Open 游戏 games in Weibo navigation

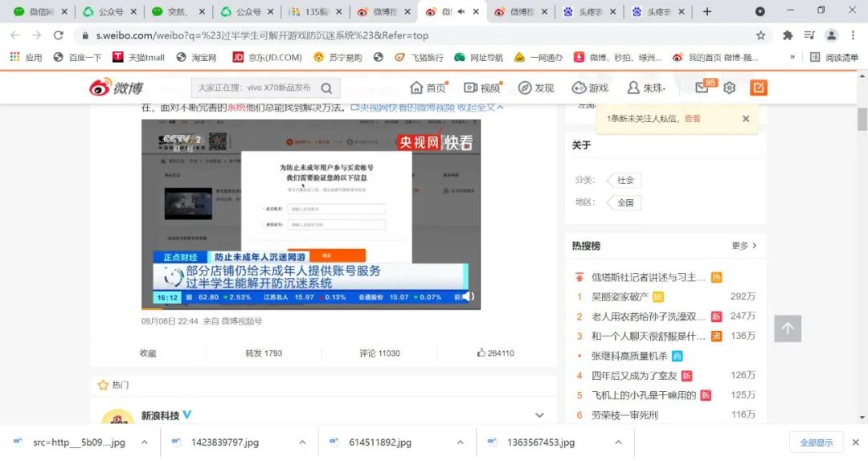(x=590, y=88)
